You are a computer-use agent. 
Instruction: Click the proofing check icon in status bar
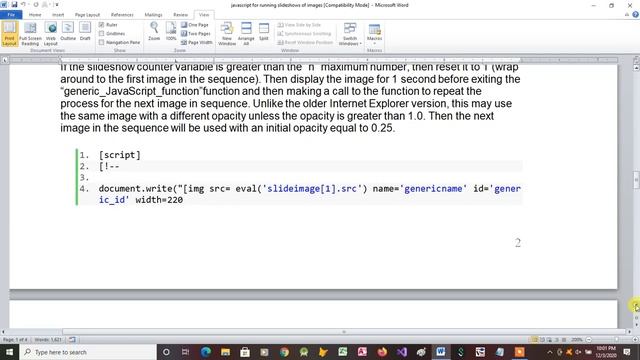[x=72, y=340]
